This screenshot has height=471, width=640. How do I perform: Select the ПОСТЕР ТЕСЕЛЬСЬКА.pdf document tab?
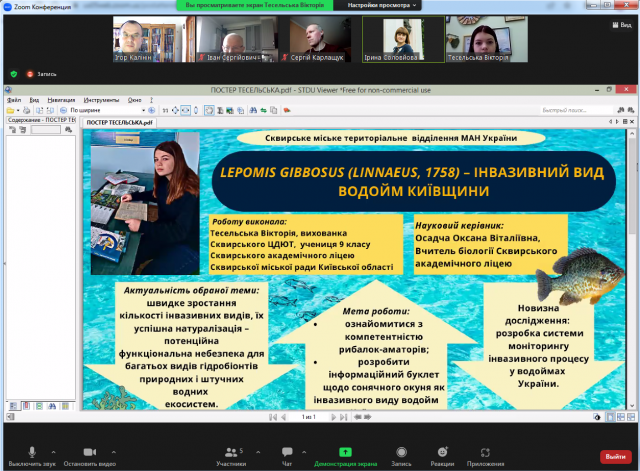coord(119,122)
